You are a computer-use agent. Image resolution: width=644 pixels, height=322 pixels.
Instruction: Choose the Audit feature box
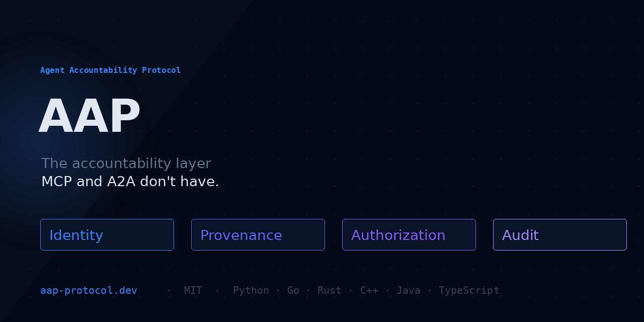pyautogui.click(x=559, y=235)
